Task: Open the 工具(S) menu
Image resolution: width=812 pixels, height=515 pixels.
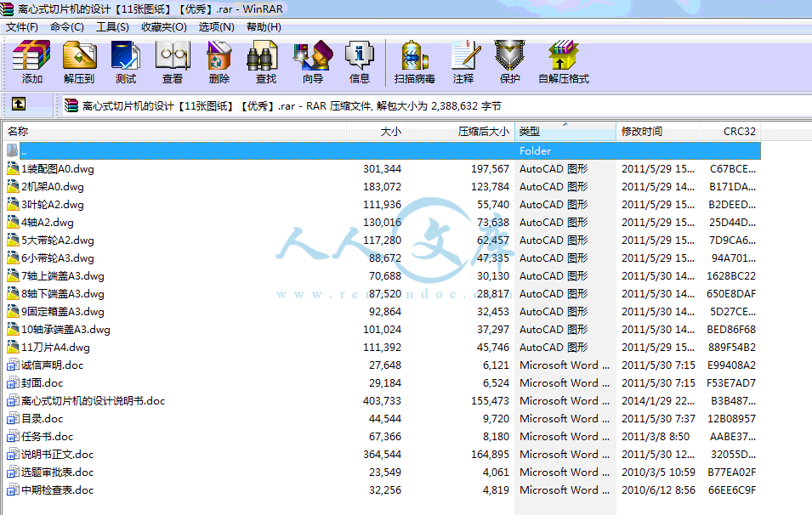Action: pyautogui.click(x=112, y=27)
